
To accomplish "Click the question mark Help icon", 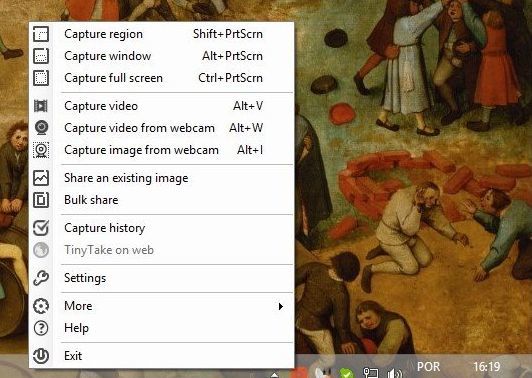I will 41,328.
